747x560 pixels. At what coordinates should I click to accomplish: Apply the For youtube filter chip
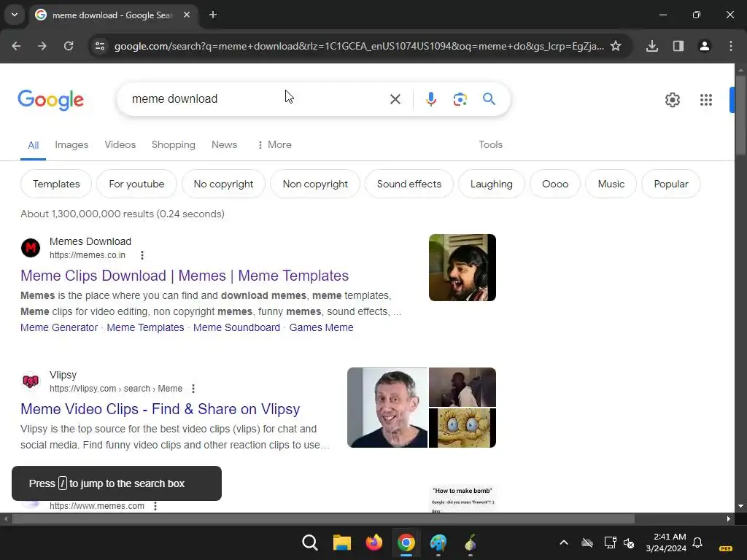[x=136, y=184]
